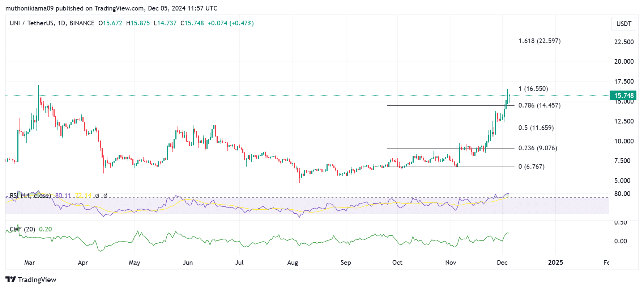Click the Oct label on time axis
Image resolution: width=644 pixels, height=289 pixels.
point(397,263)
